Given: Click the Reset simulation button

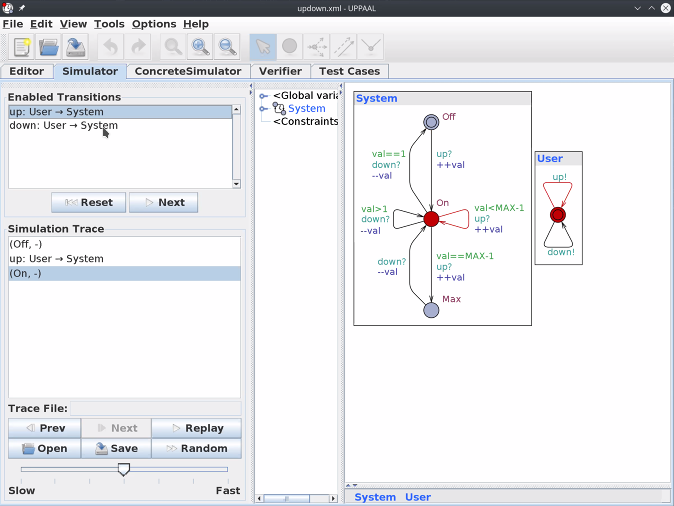Looking at the screenshot, I should [x=89, y=202].
